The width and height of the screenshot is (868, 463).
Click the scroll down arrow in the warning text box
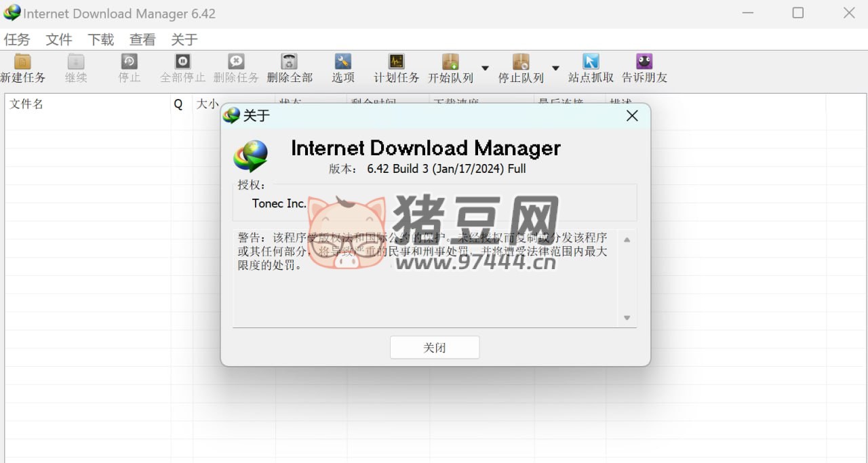(x=627, y=318)
